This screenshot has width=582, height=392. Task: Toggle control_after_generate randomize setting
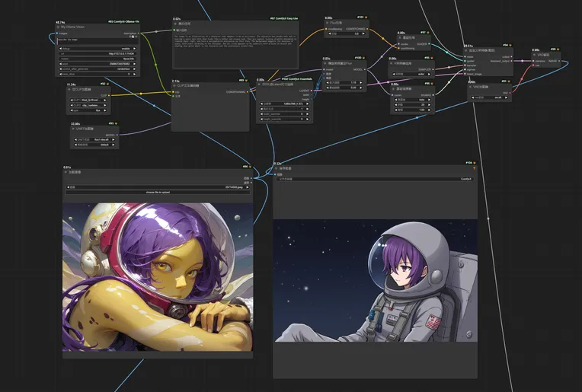99,69
